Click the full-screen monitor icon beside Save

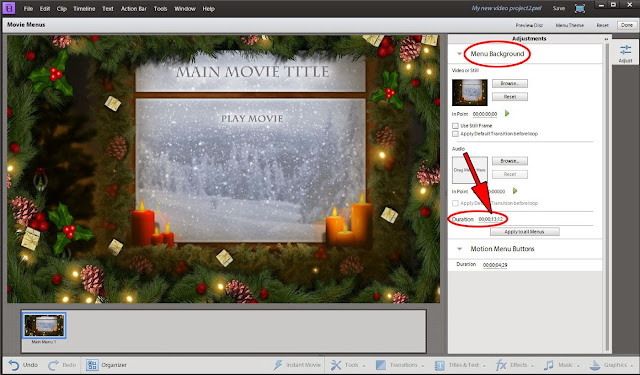[x=580, y=8]
